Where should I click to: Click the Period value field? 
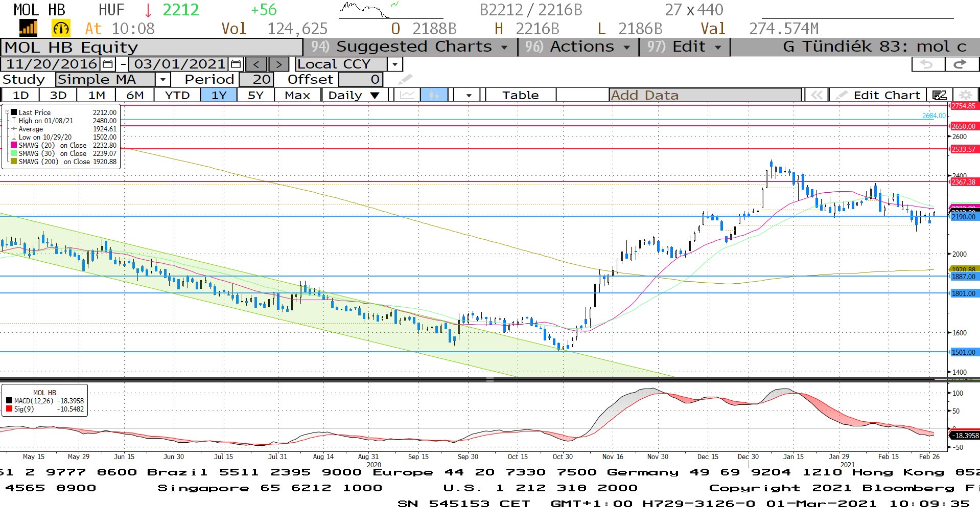click(x=256, y=80)
